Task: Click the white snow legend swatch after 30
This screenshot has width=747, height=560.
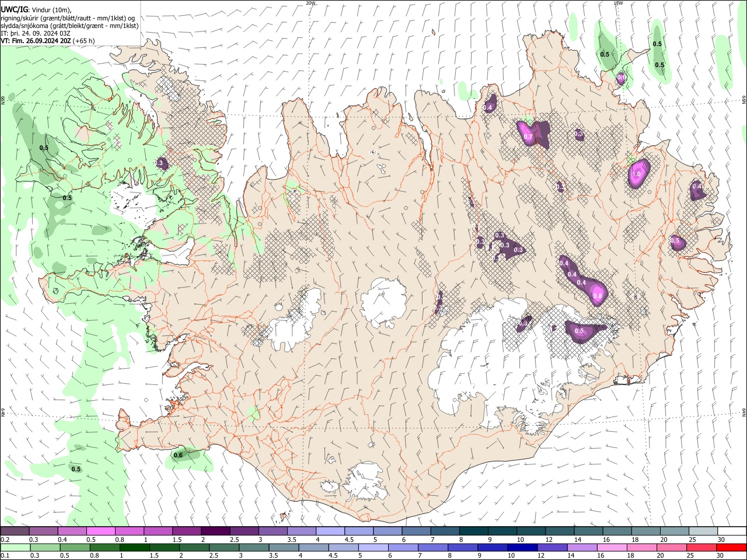Action: point(732,531)
